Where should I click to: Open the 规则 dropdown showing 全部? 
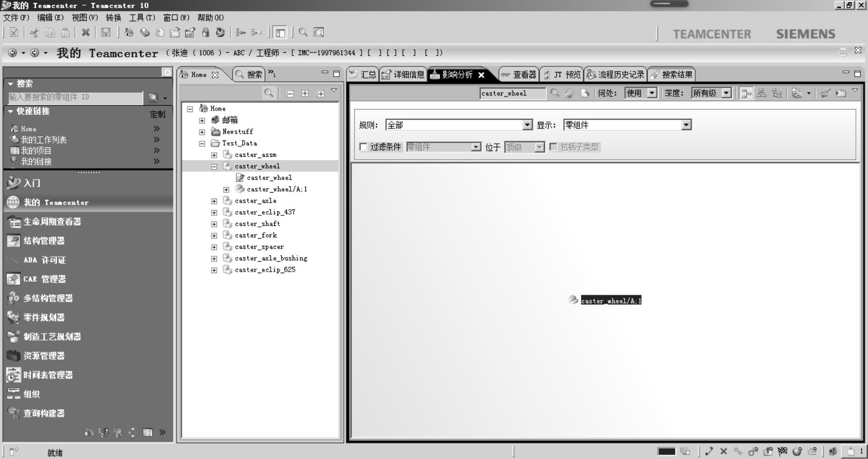527,125
